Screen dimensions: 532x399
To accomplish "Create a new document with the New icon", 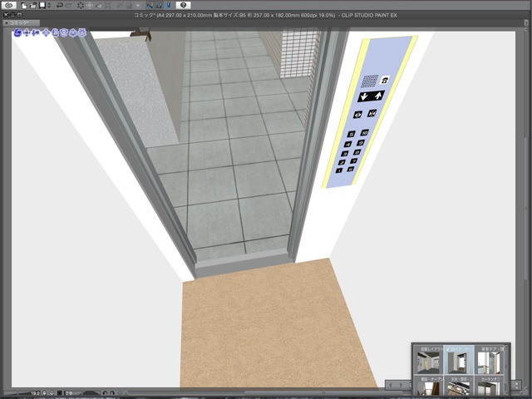I will coord(24,5).
